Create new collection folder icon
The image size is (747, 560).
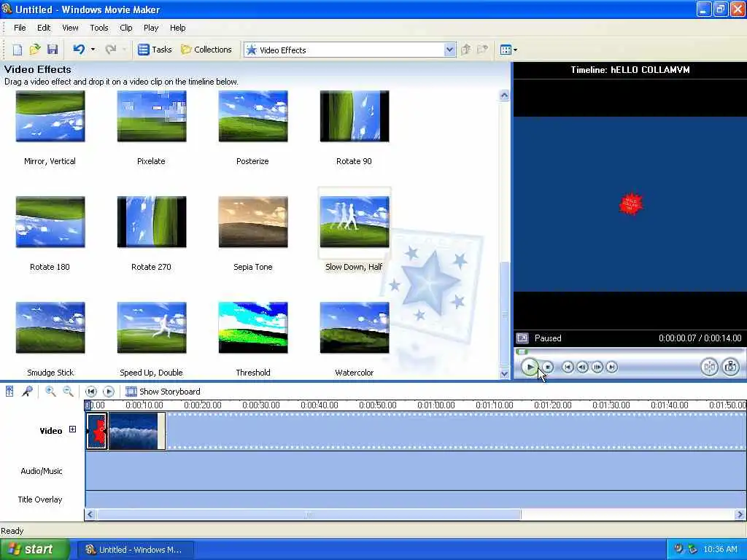click(x=483, y=50)
